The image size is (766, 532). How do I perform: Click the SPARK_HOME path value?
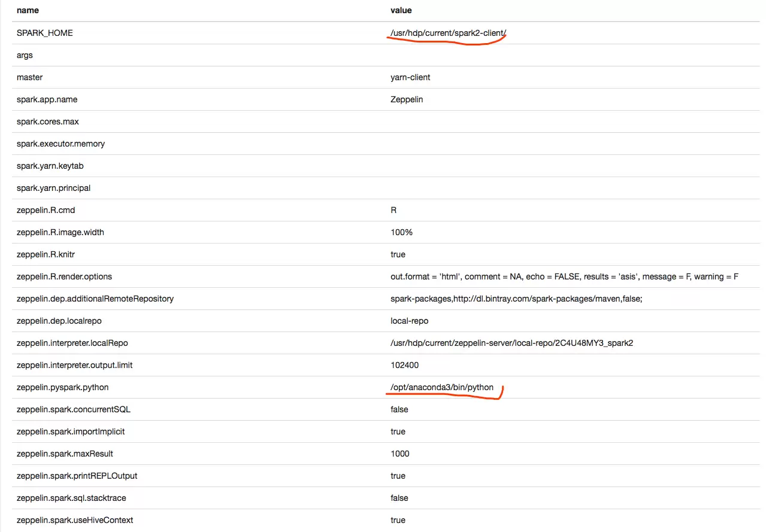448,33
